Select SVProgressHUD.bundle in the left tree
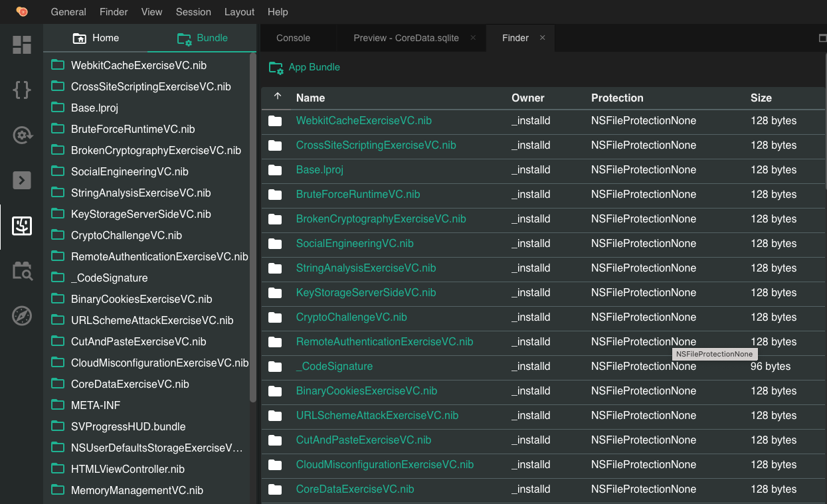This screenshot has height=504, width=827. [128, 426]
